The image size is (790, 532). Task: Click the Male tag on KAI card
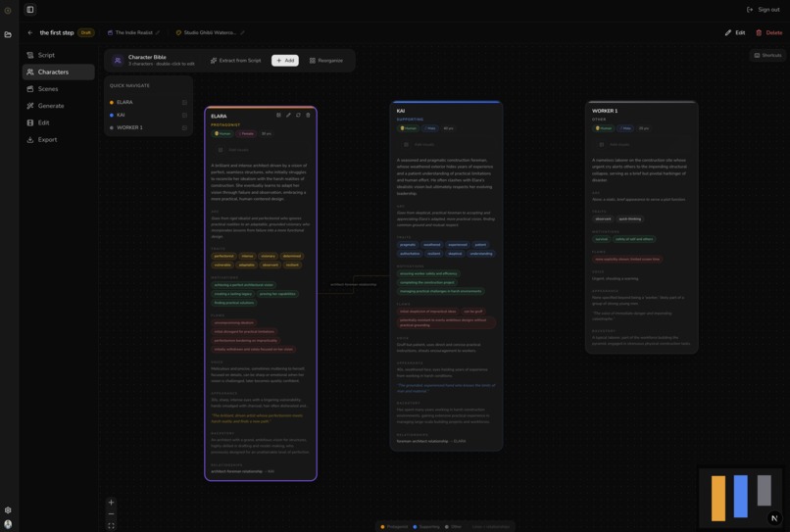[430, 128]
